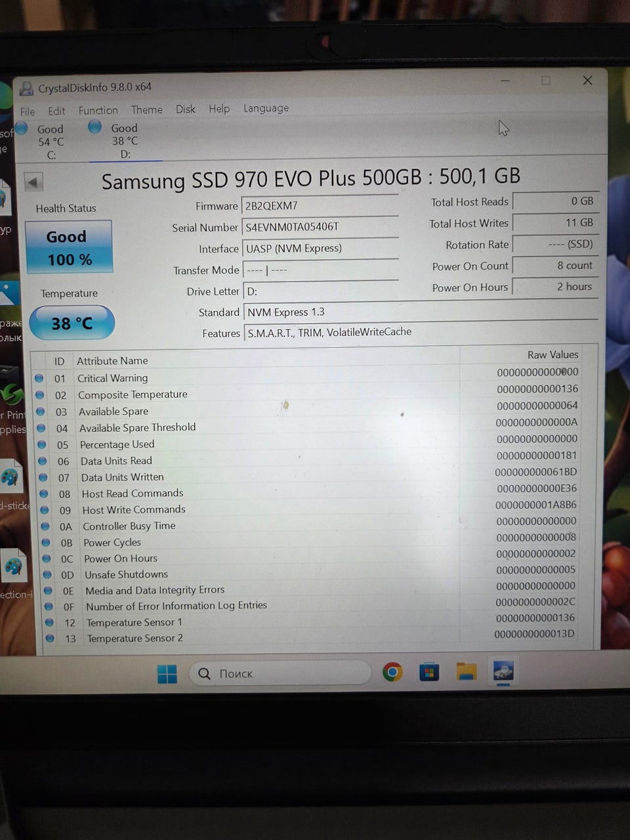Click the taskbar search box Поиск
630x840 pixels.
tap(280, 673)
